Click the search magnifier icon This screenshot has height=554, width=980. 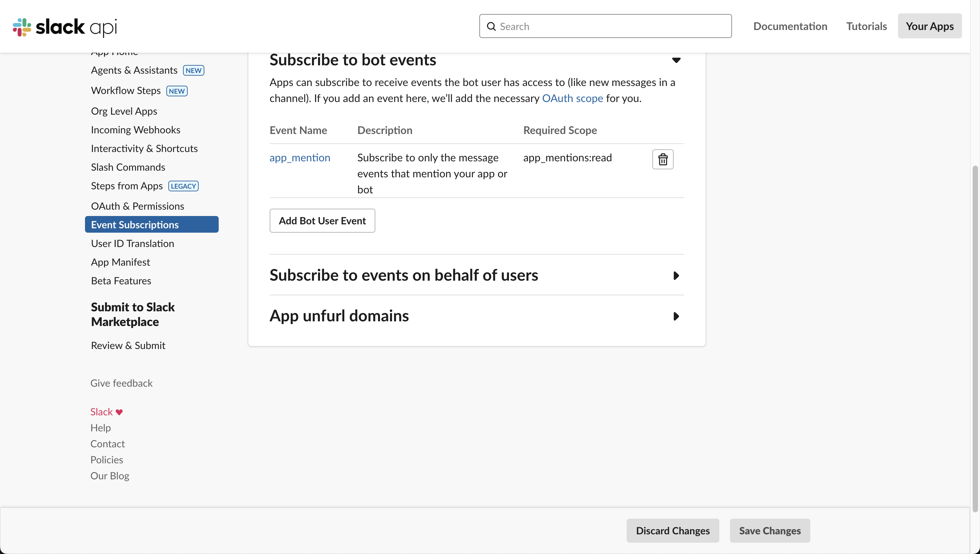(492, 26)
